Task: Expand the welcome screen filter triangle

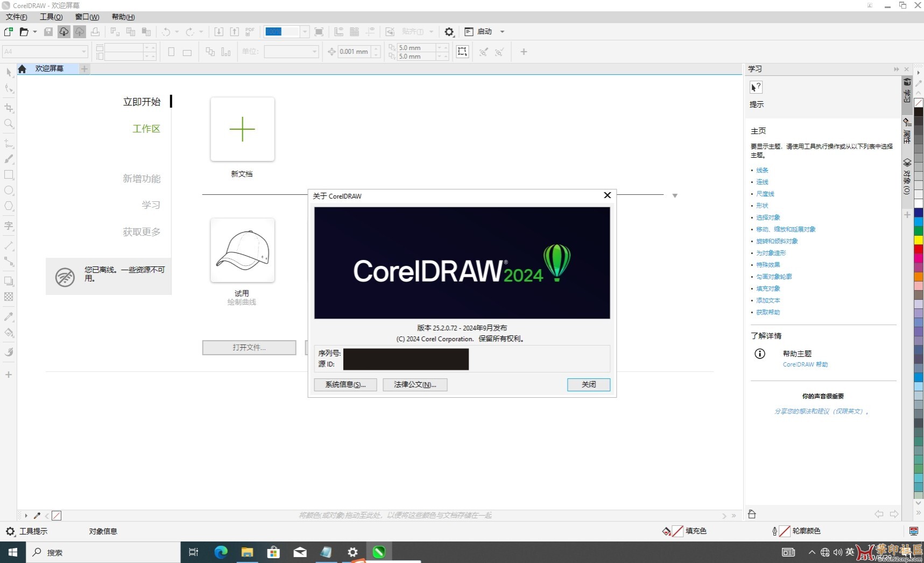Action: pos(675,196)
